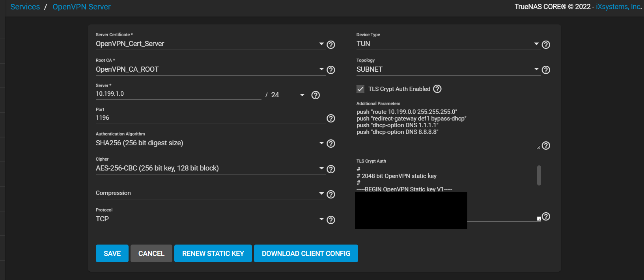Click inside the Additional Parameters text area
Image resolution: width=644 pixels, height=280 pixels.
(448, 129)
